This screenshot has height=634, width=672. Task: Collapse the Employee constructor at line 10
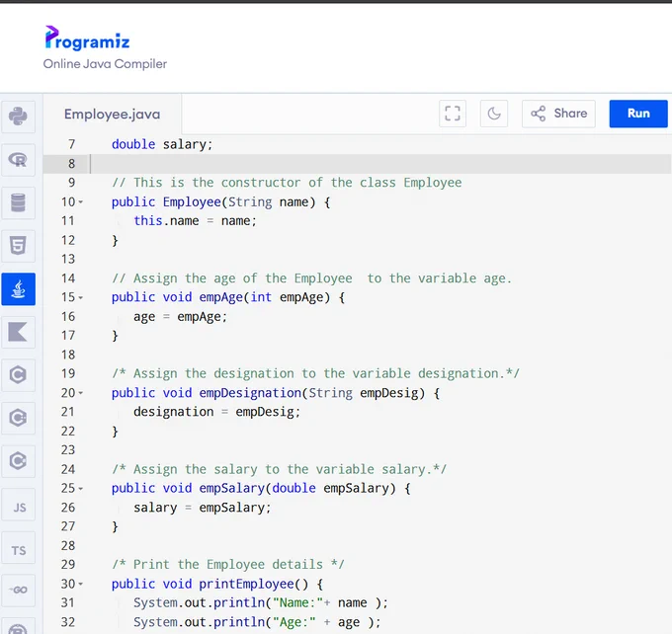[81, 201]
